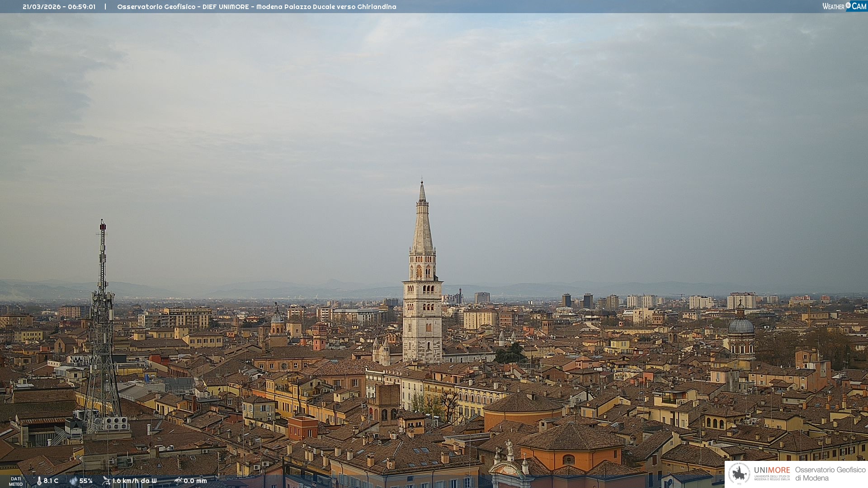Click the red UNIMORE wordmark
The width and height of the screenshot is (868, 488).
point(772,470)
